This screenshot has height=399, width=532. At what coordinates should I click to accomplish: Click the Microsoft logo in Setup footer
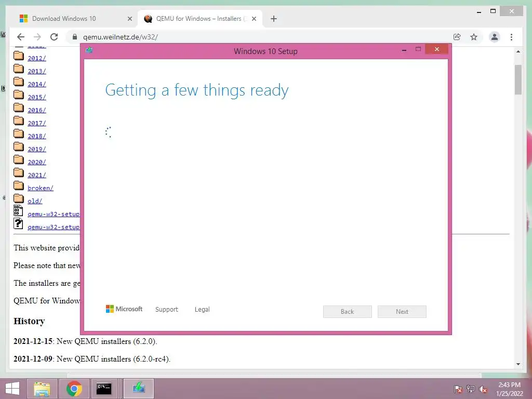pos(124,309)
